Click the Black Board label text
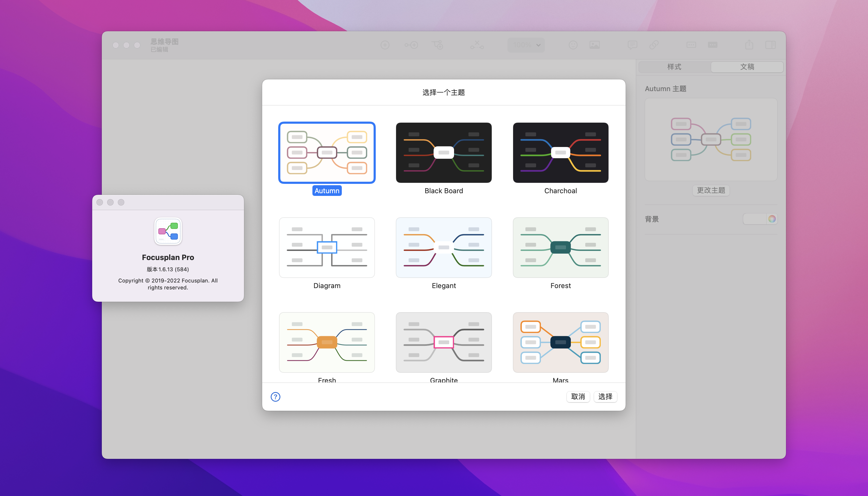The width and height of the screenshot is (868, 496). 444,191
